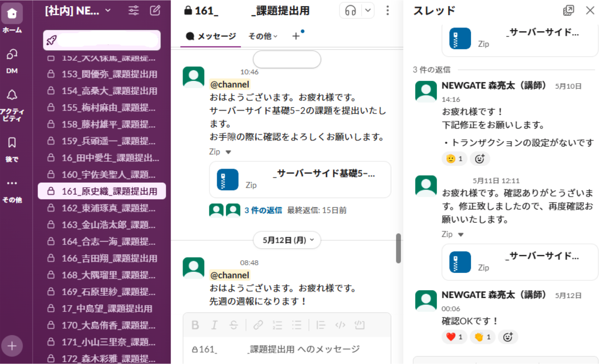Open channel three-dot options menu

coord(387,11)
